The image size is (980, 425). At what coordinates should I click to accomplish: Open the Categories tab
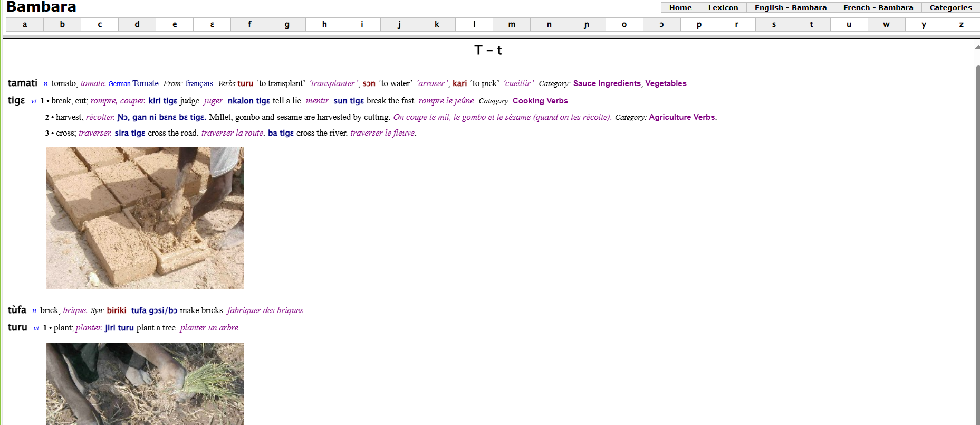click(x=950, y=7)
